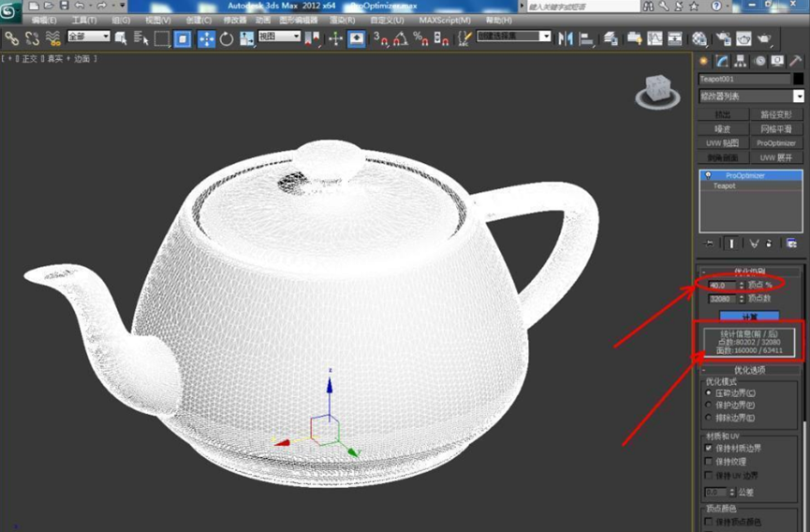The image size is (810, 532).
Task: Open the Quick Access toolbar customize arrow
Action: click(123, 6)
